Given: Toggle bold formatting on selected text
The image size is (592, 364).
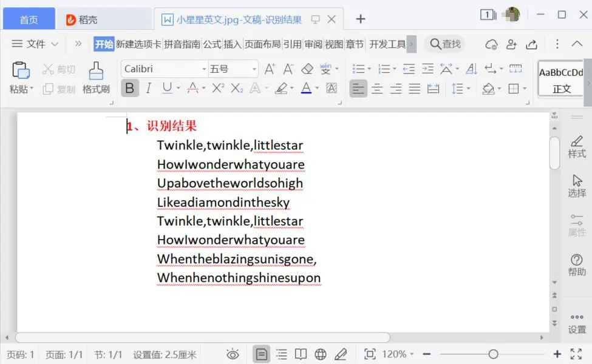Looking at the screenshot, I should [x=130, y=88].
